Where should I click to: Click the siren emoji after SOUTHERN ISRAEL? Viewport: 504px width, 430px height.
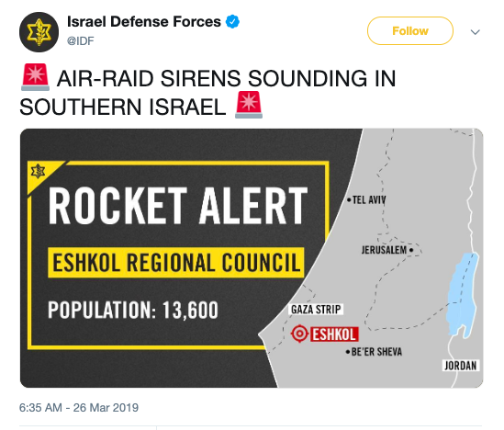[249, 105]
